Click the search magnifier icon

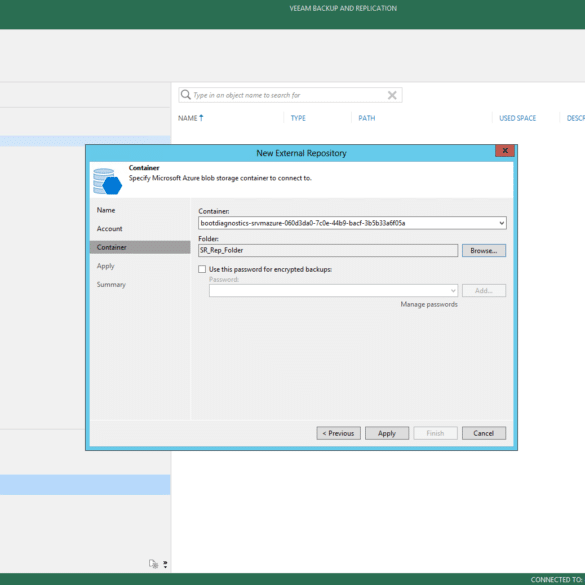tap(185, 95)
